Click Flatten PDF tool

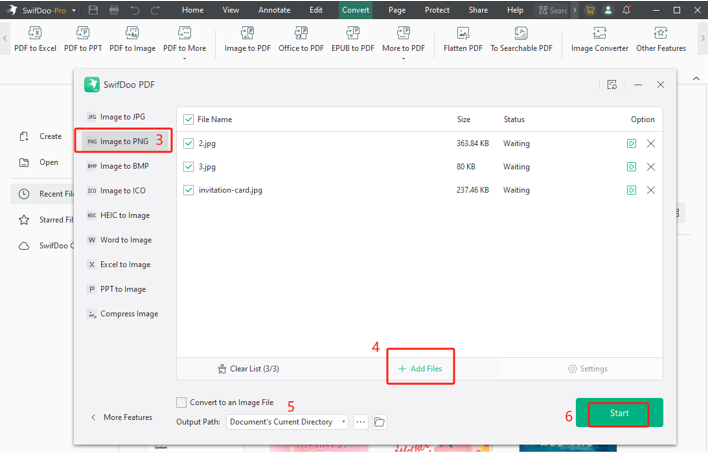point(463,39)
